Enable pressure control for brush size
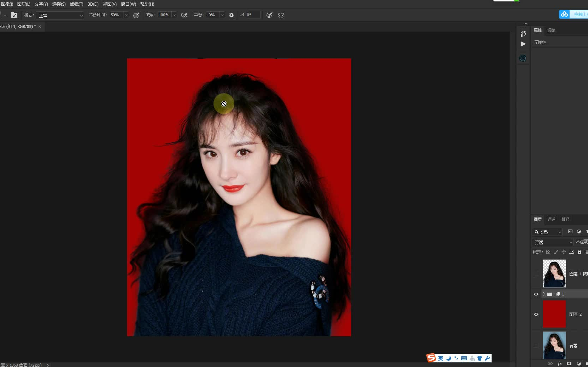Image resolution: width=588 pixels, height=367 pixels. coord(269,15)
